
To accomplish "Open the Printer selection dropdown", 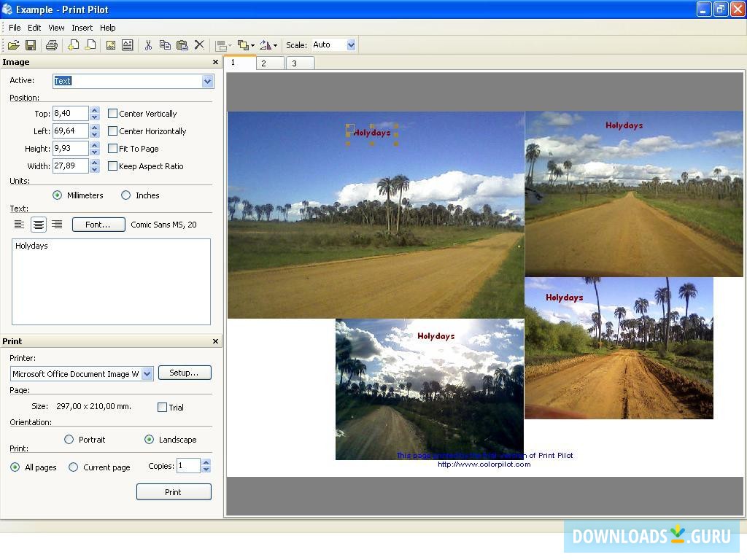I will pyautogui.click(x=147, y=374).
